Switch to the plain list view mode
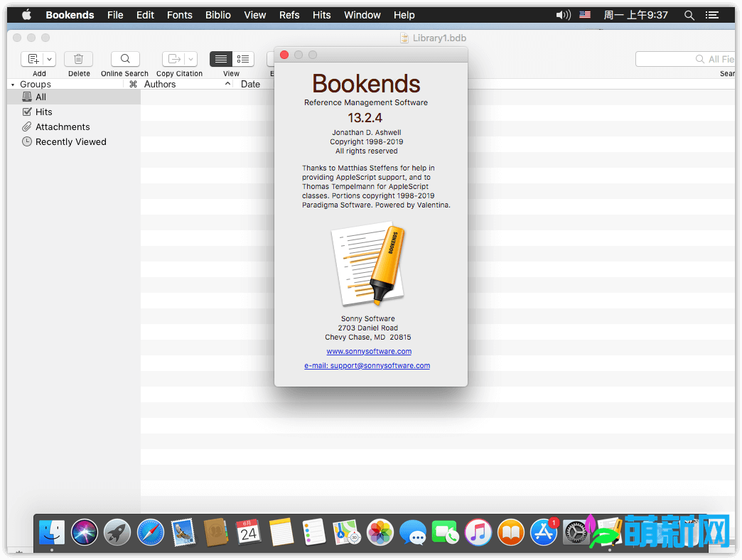Screen dimensions: 742x560 [221, 59]
